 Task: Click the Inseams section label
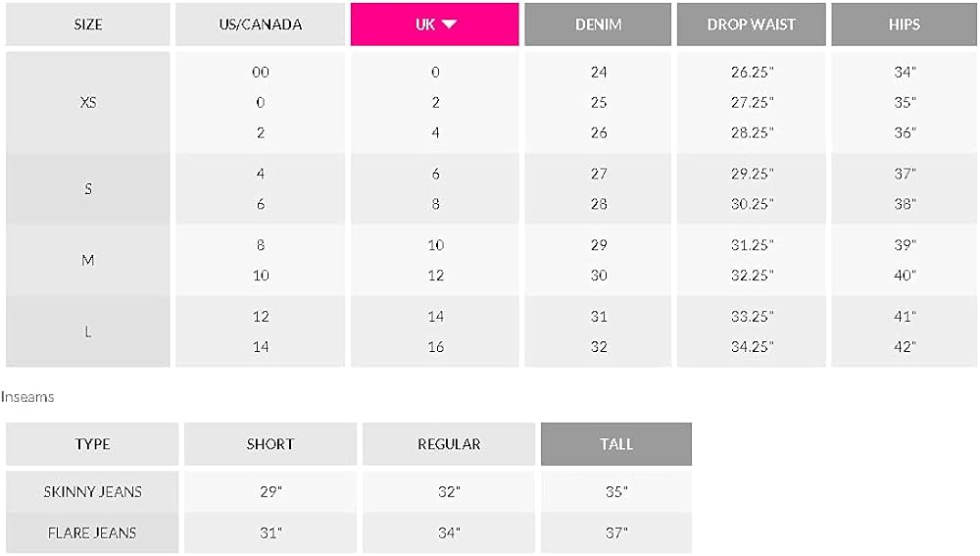pyautogui.click(x=27, y=397)
